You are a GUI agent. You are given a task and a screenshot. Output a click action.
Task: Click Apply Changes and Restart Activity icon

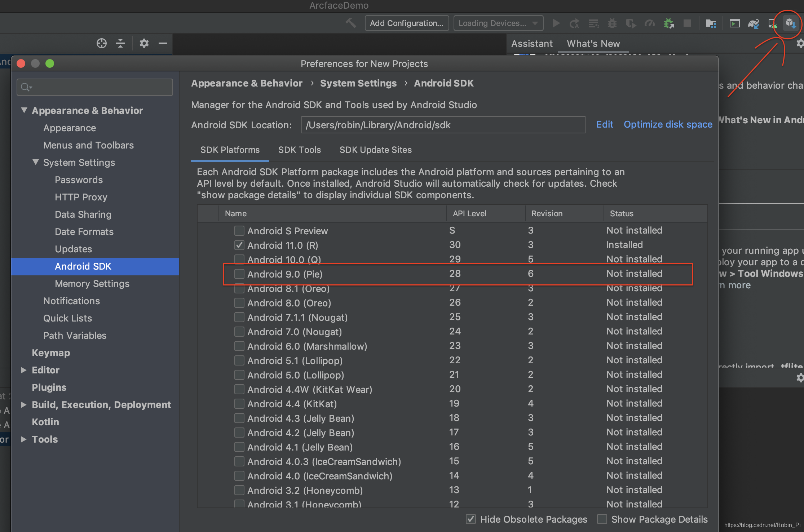click(x=574, y=23)
